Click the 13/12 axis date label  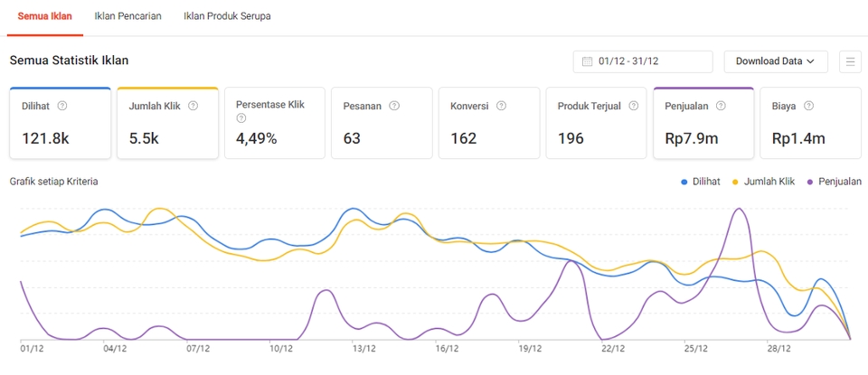[363, 349]
